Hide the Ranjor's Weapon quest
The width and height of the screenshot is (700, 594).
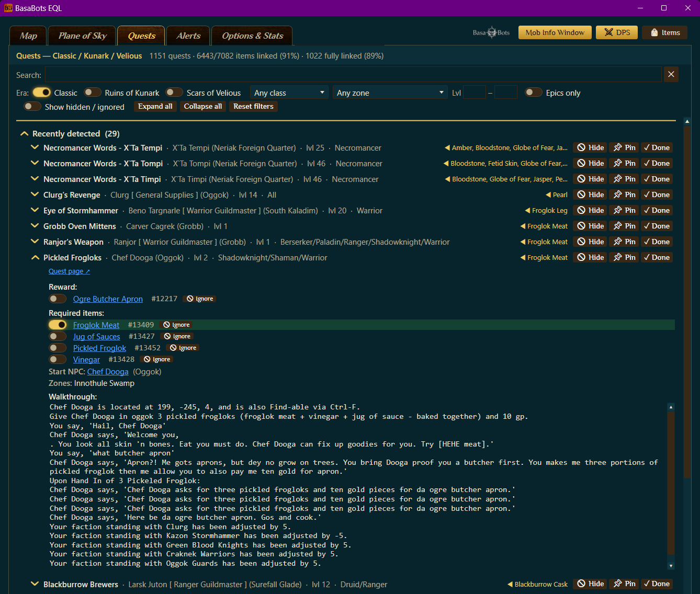(590, 242)
